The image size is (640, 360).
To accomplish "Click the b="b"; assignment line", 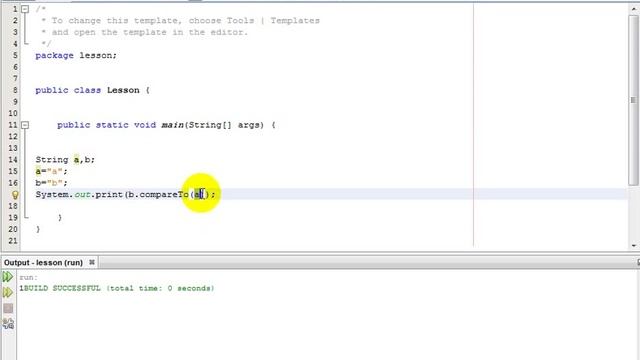I will coord(51,183).
